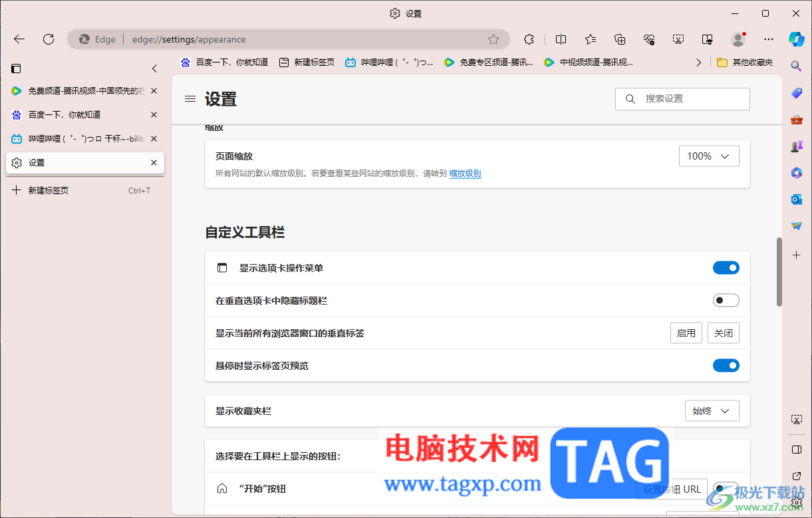Expand the favorites bar overflow chevron

tap(698, 63)
